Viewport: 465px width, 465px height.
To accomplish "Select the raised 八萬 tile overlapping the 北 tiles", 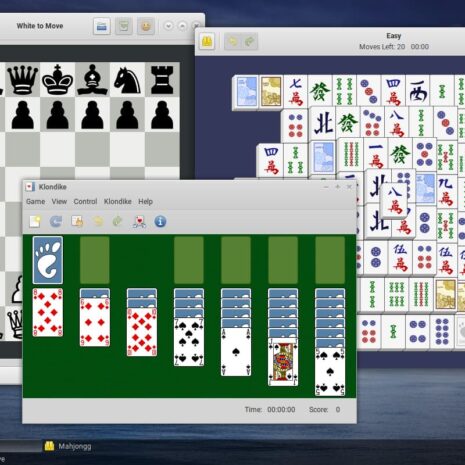I will pos(394,200).
